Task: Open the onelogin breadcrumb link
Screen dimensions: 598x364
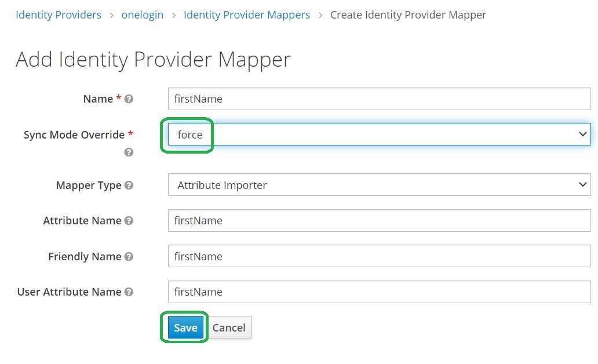Action: pyautogui.click(x=143, y=15)
